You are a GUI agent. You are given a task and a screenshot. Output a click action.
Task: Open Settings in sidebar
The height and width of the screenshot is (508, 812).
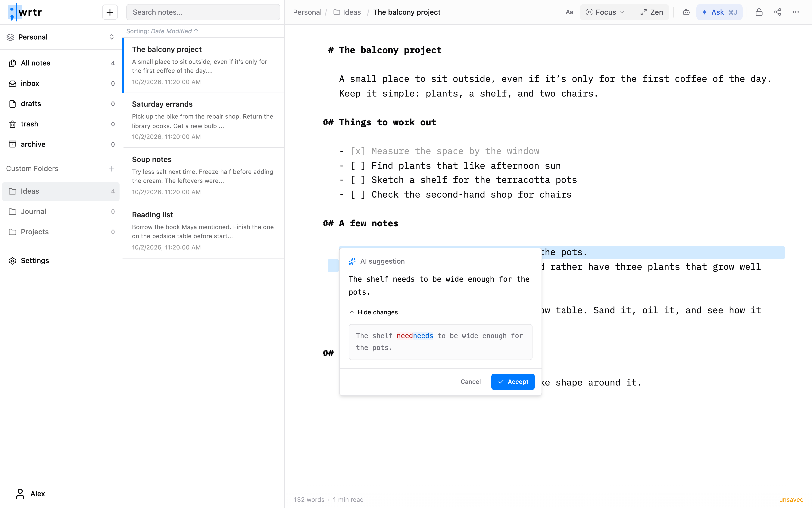pos(61,261)
